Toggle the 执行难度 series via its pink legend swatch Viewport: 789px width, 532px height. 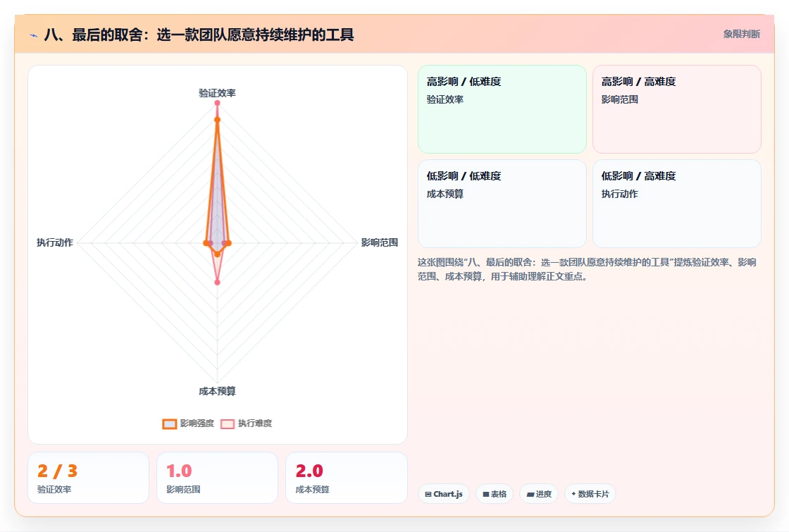click(x=228, y=423)
